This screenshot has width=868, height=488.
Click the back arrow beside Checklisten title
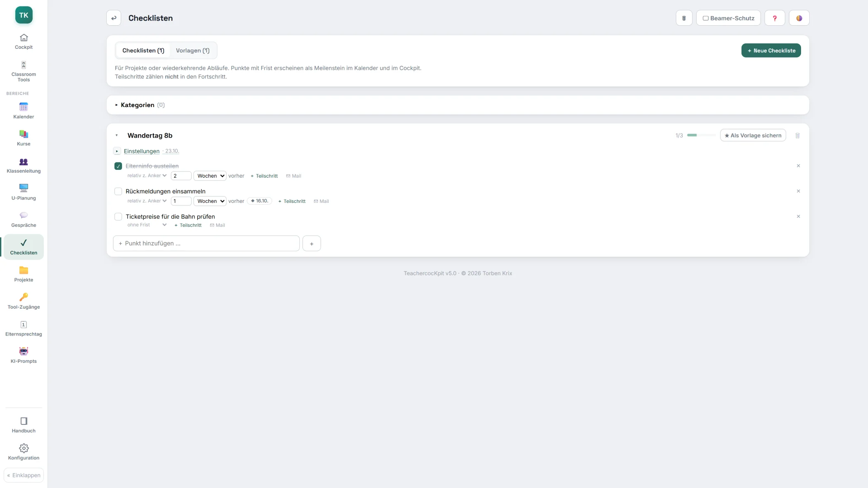tap(114, 18)
